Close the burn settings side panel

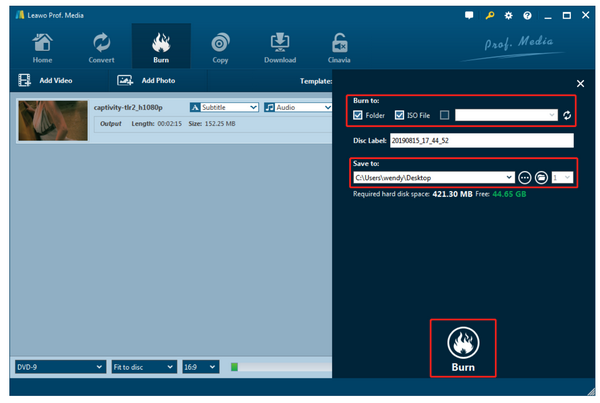tap(580, 83)
